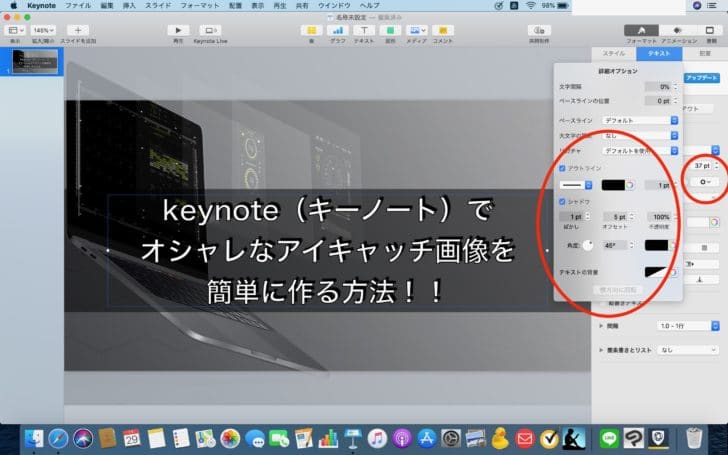The image size is (728, 455).
Task: Open the Photos app in the Dock
Action: (x=230, y=438)
